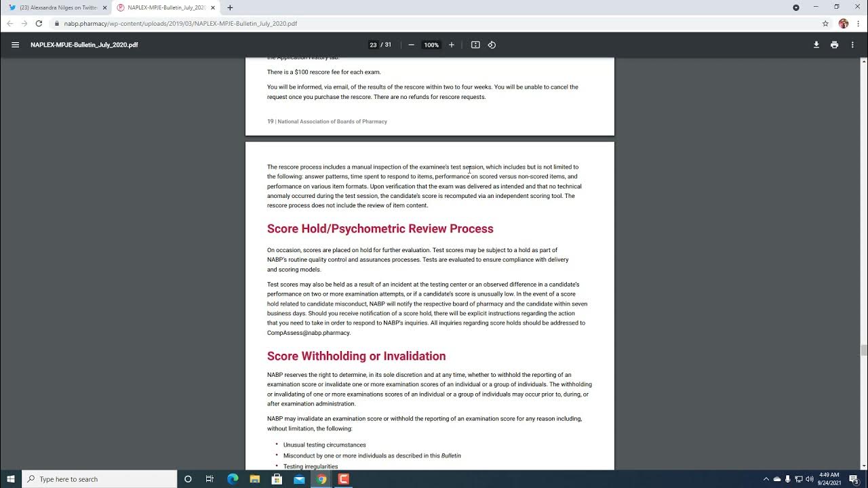Open a new browser tab

pos(230,7)
